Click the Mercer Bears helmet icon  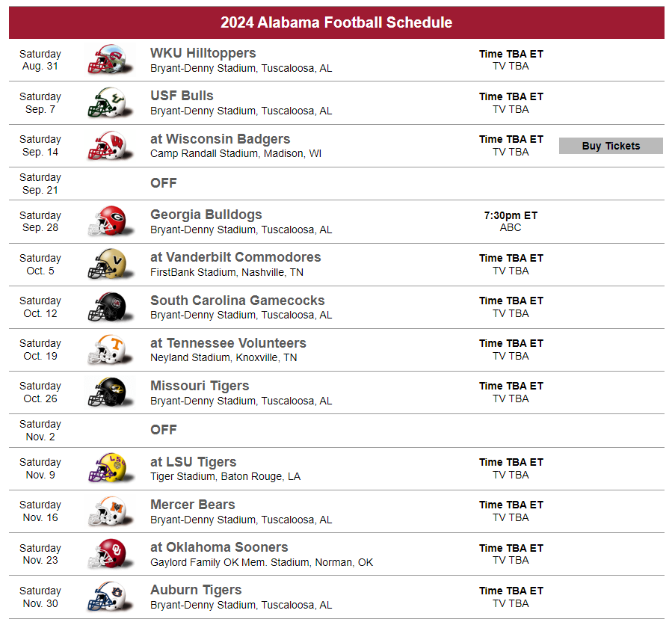click(108, 511)
